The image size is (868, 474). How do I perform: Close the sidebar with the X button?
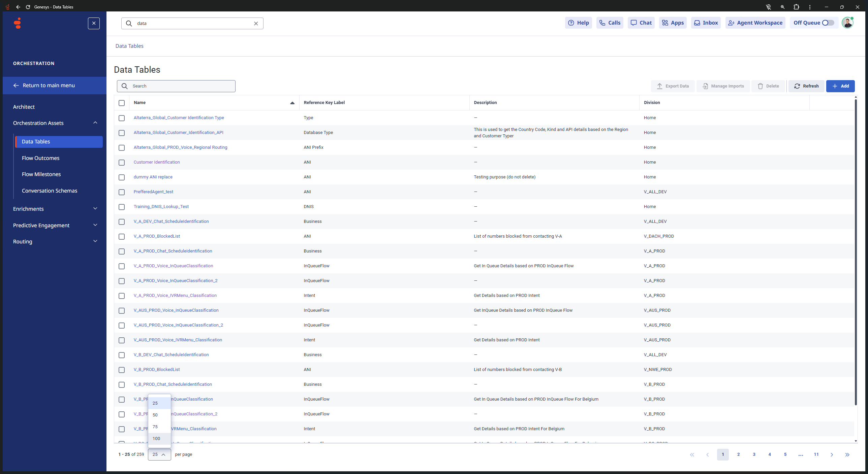94,23
